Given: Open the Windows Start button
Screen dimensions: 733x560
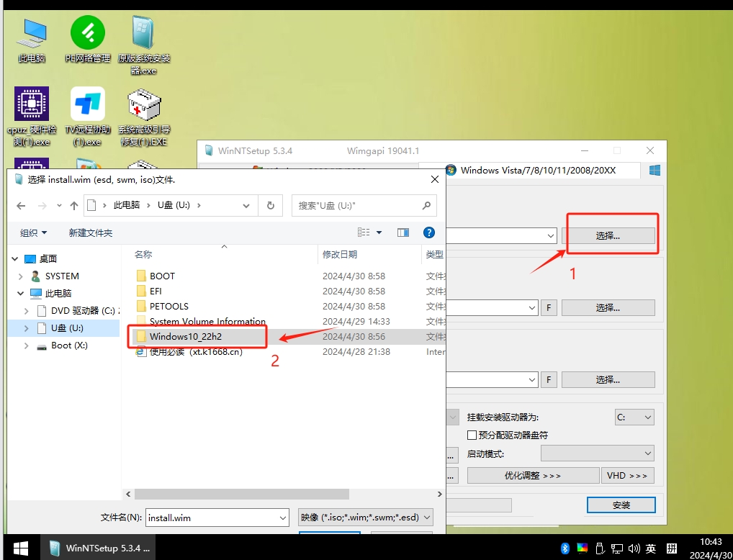Looking at the screenshot, I should 21,547.
